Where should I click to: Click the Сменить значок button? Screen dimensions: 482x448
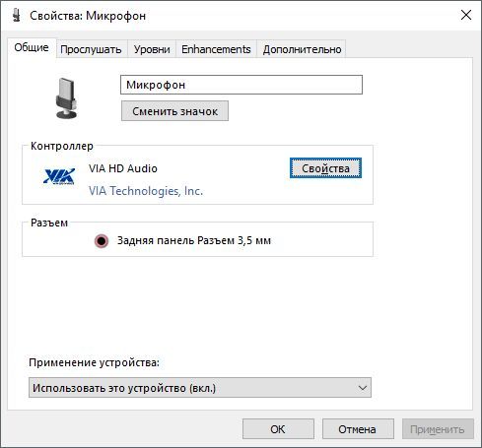point(174,111)
